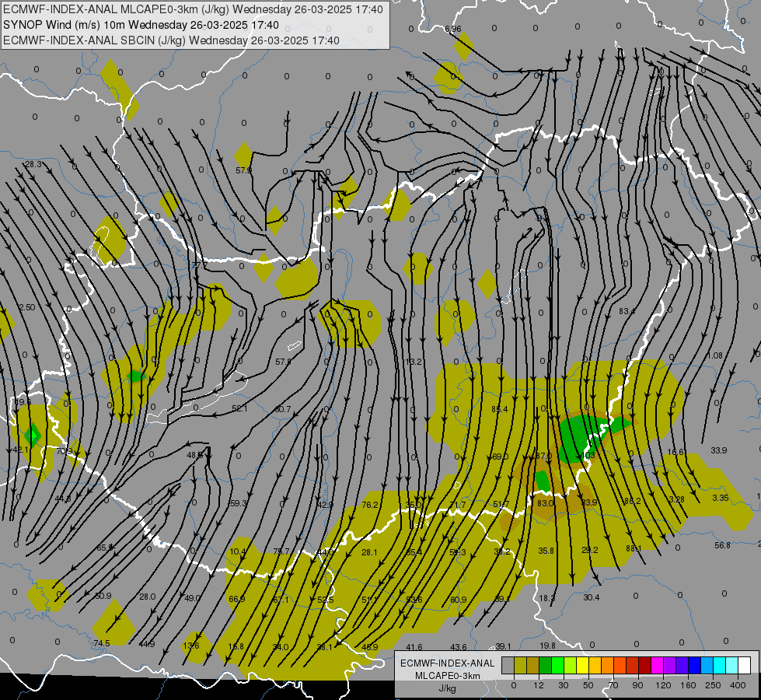The width and height of the screenshot is (761, 700).
Task: Pick the magenta legend swatch
Action: 657,666
